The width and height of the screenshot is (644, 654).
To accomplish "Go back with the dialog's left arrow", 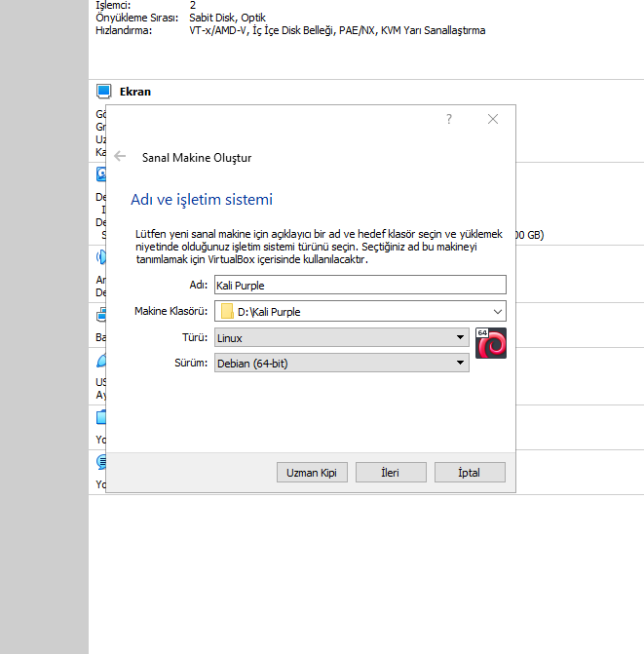I will (120, 156).
